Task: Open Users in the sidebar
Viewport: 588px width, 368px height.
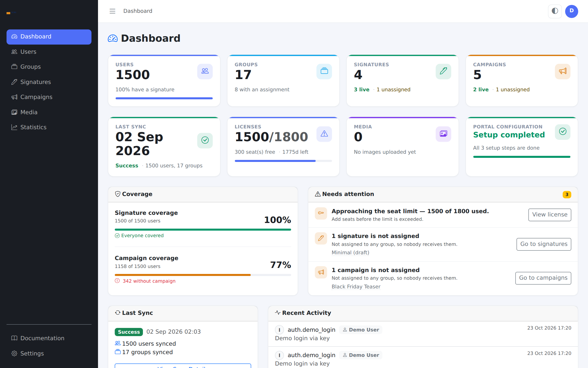Action: pyautogui.click(x=49, y=52)
